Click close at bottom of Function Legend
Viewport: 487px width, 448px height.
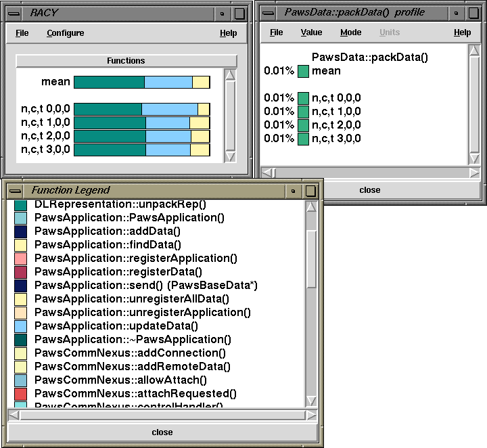pos(162,432)
